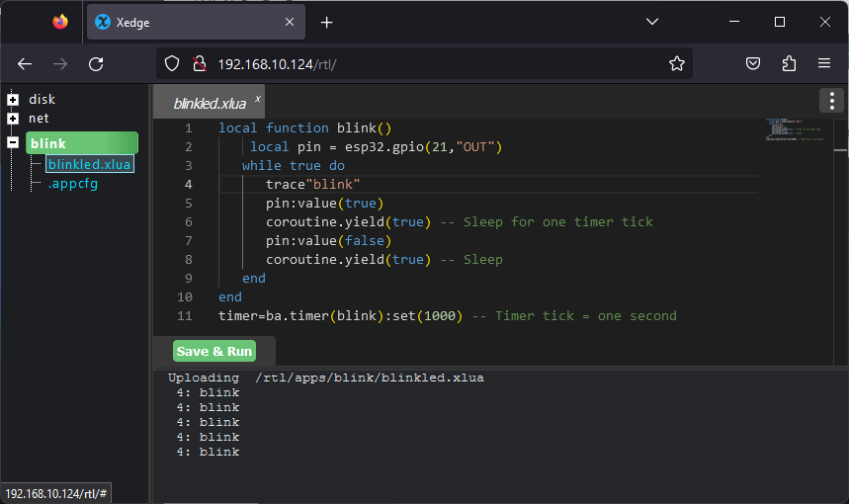
Task: Click the Firefox View icon
Action: click(60, 22)
